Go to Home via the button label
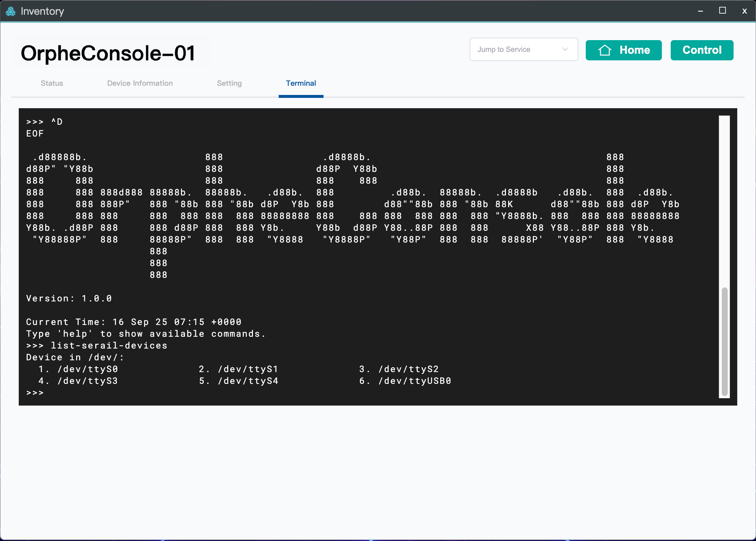 pos(635,50)
